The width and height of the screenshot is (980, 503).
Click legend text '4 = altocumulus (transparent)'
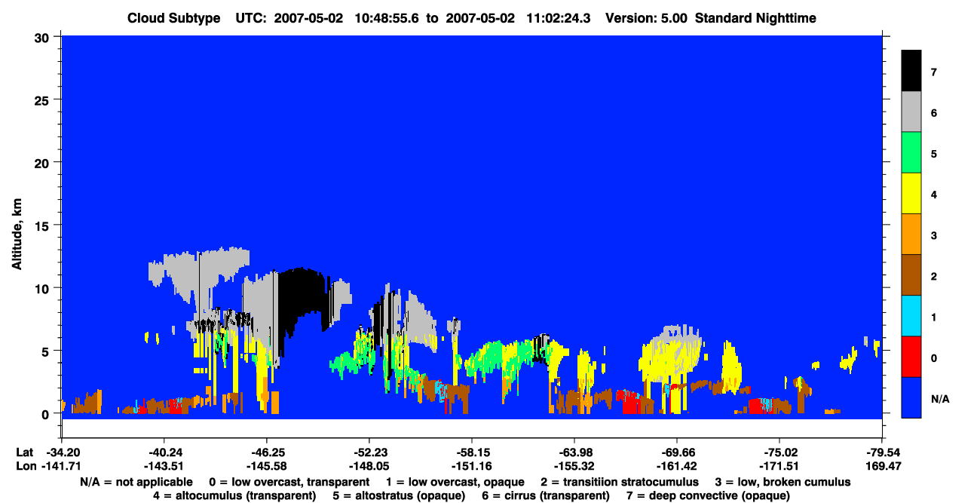(x=234, y=496)
